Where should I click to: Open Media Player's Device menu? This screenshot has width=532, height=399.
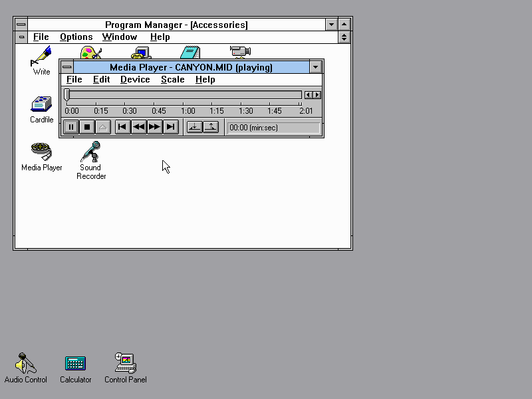click(135, 80)
